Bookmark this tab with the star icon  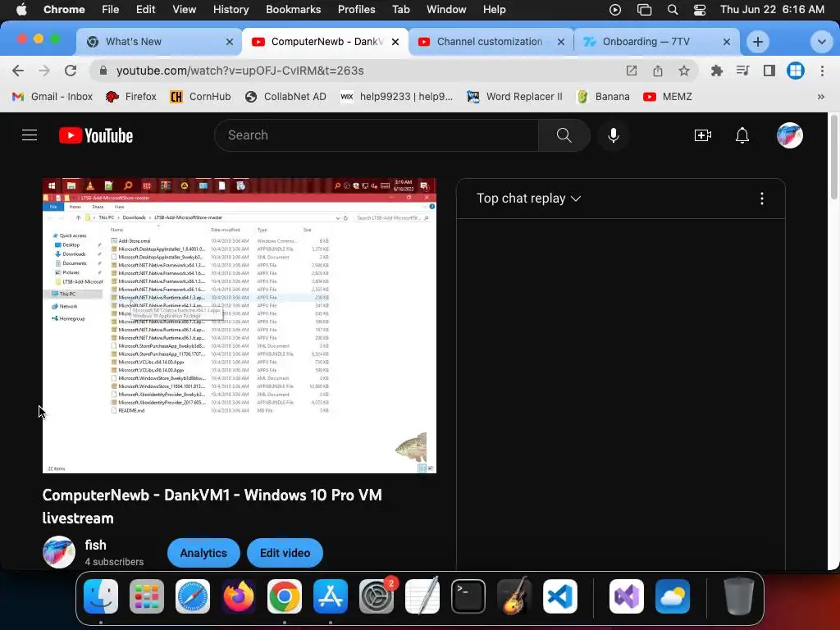click(683, 71)
